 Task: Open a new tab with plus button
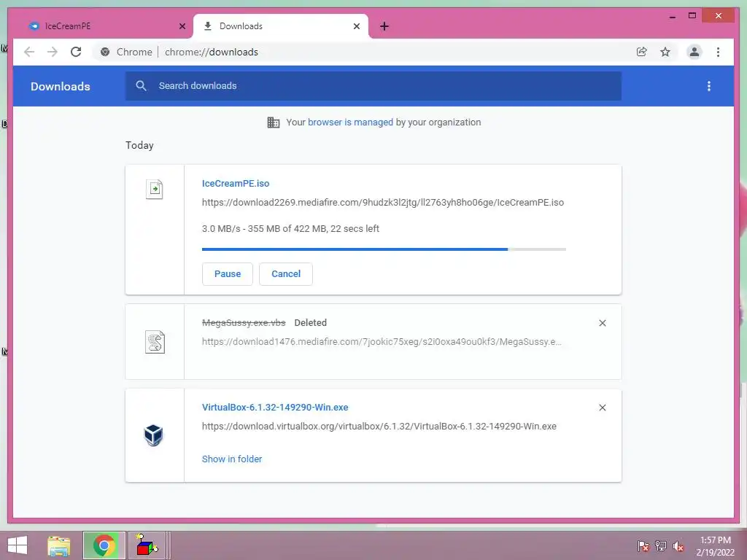pyautogui.click(x=384, y=26)
